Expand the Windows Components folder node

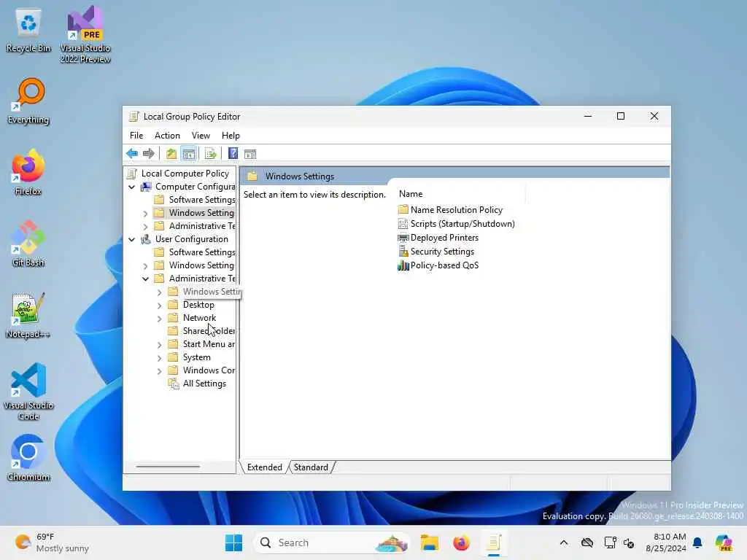(x=160, y=371)
